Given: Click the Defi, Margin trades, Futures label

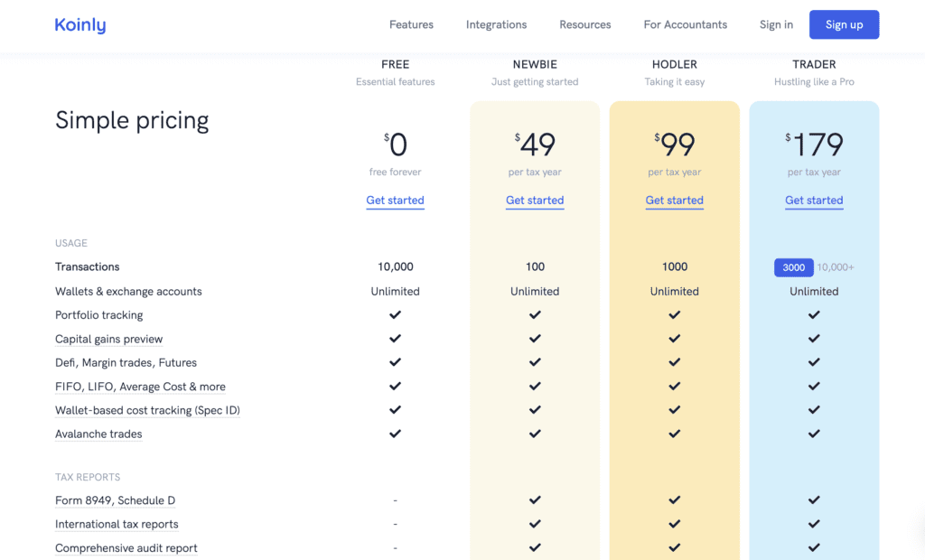Looking at the screenshot, I should 126,363.
